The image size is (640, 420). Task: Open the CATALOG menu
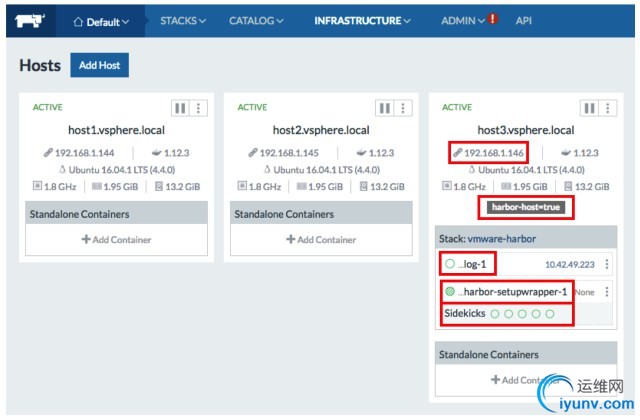(256, 21)
